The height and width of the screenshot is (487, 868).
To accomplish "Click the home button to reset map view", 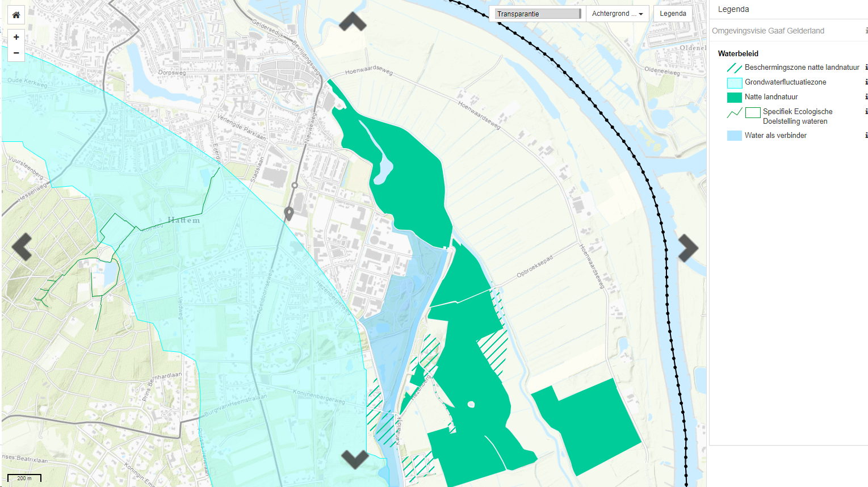I will point(16,15).
